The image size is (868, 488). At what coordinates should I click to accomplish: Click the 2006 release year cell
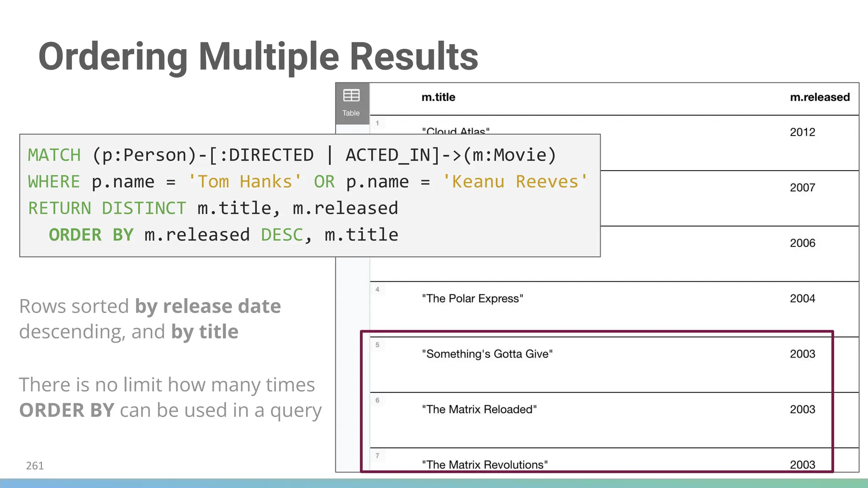(802, 243)
